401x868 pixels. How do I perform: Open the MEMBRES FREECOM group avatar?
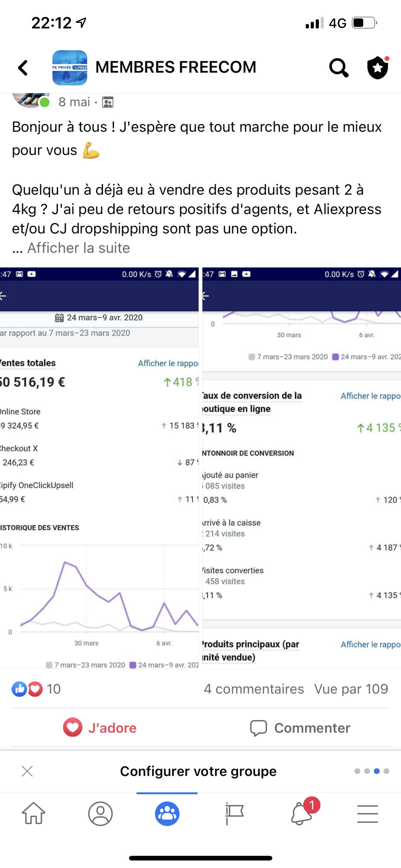click(x=70, y=67)
